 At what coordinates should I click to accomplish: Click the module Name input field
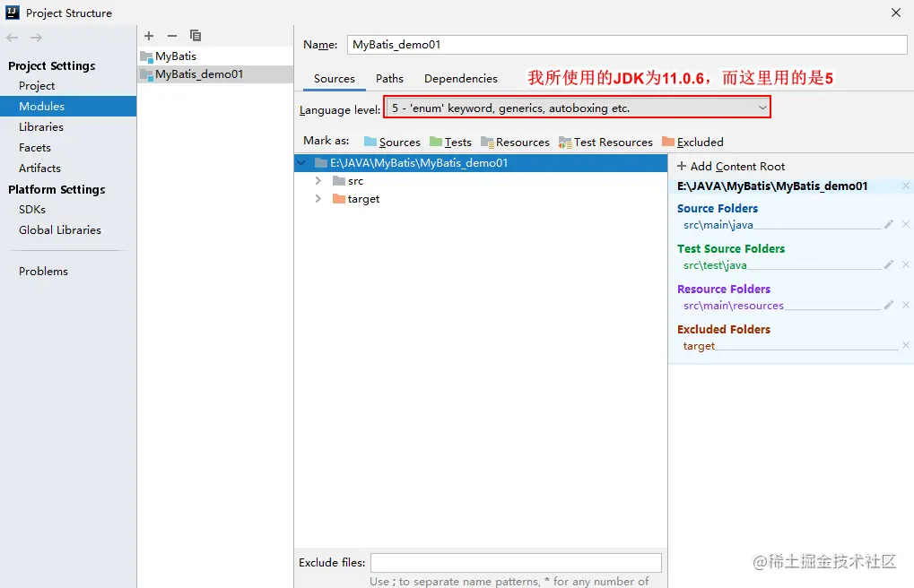click(627, 45)
